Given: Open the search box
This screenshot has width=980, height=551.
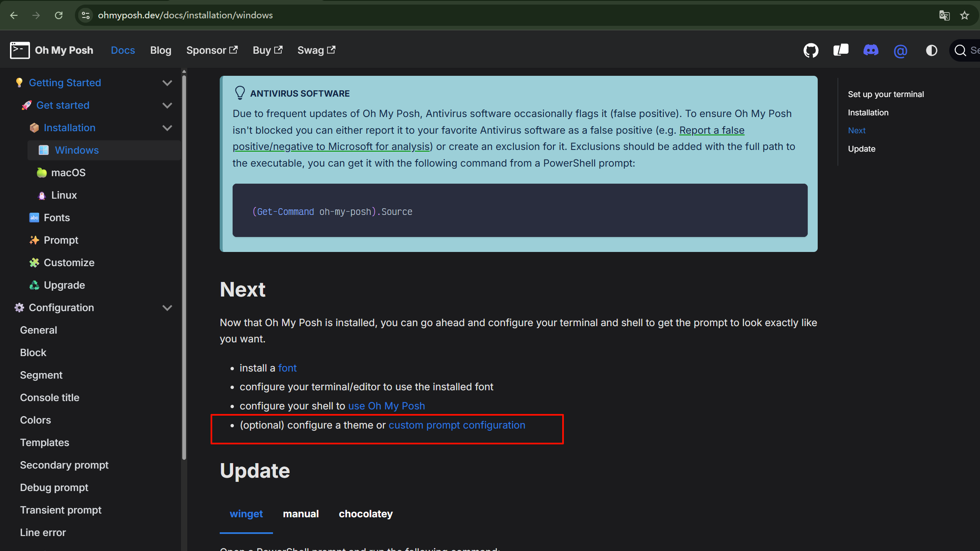Looking at the screenshot, I should pos(965,50).
